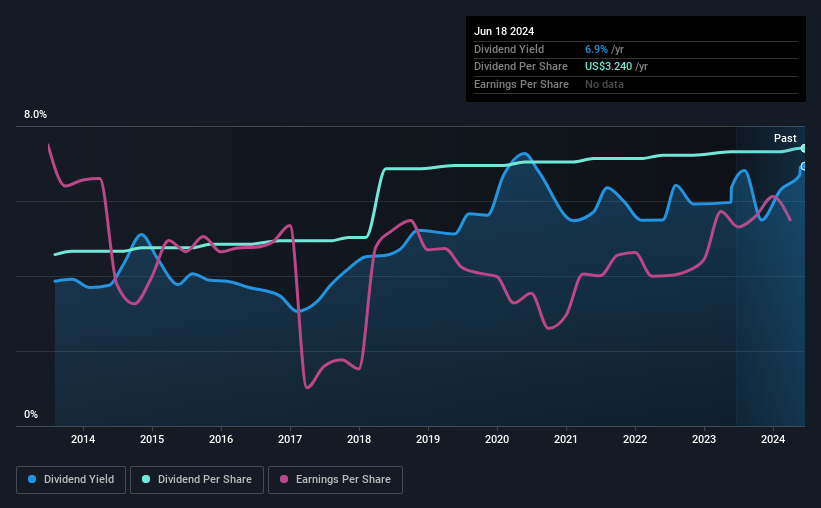This screenshot has width=821, height=508.
Task: Click the 2018 year axis label
Action: (359, 439)
